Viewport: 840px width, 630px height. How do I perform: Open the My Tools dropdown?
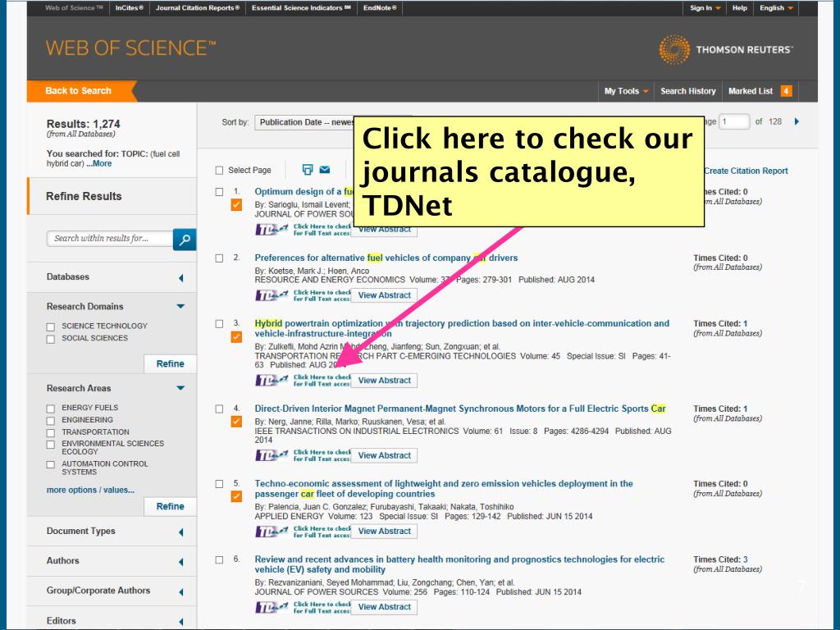tap(626, 91)
